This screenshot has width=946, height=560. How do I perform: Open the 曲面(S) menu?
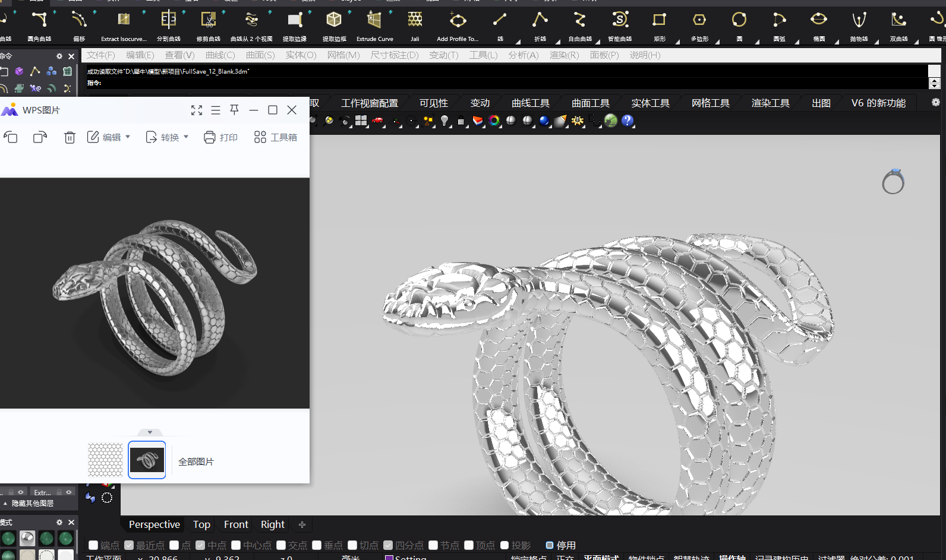coord(260,55)
